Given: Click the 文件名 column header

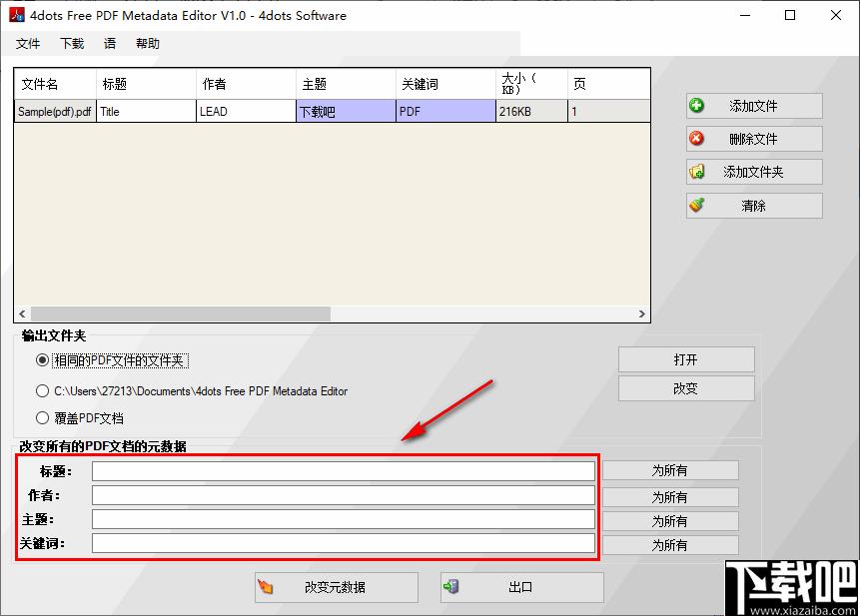Looking at the screenshot, I should pos(55,84).
